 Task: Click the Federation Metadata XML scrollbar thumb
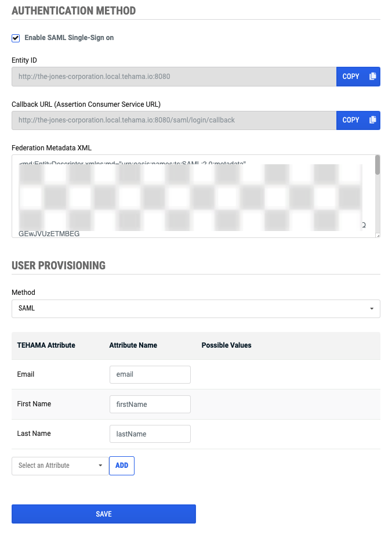click(x=378, y=165)
